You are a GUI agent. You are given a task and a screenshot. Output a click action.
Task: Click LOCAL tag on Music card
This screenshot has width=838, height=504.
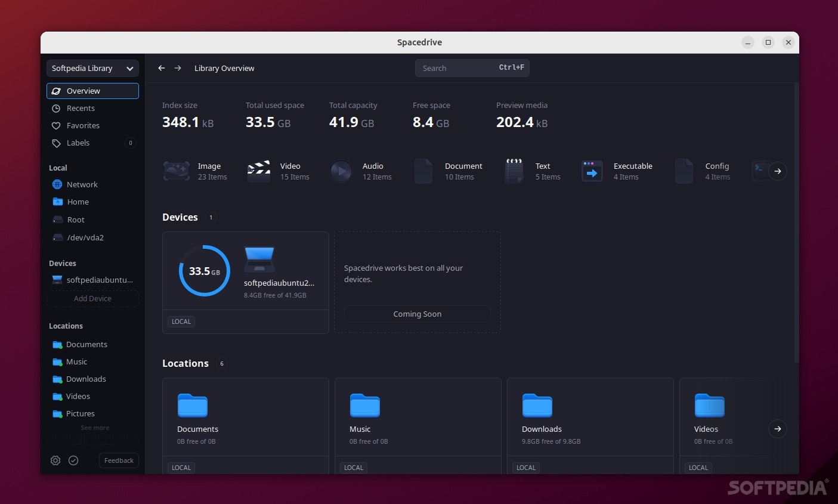click(x=354, y=468)
